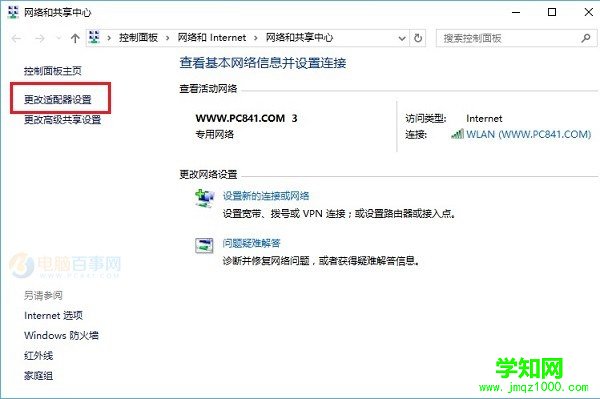Click the 问题疑难解答 troubleshooter icon

point(204,245)
